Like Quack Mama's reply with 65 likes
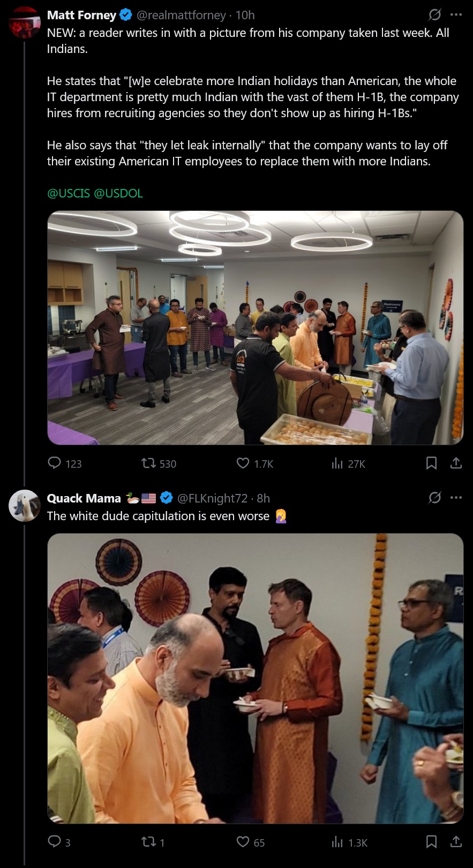 [251, 842]
